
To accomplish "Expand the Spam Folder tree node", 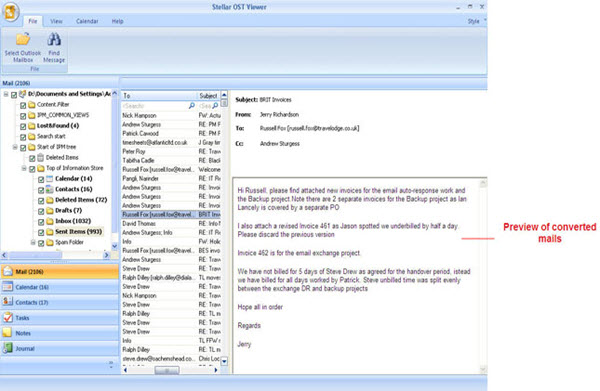I will [x=33, y=242].
